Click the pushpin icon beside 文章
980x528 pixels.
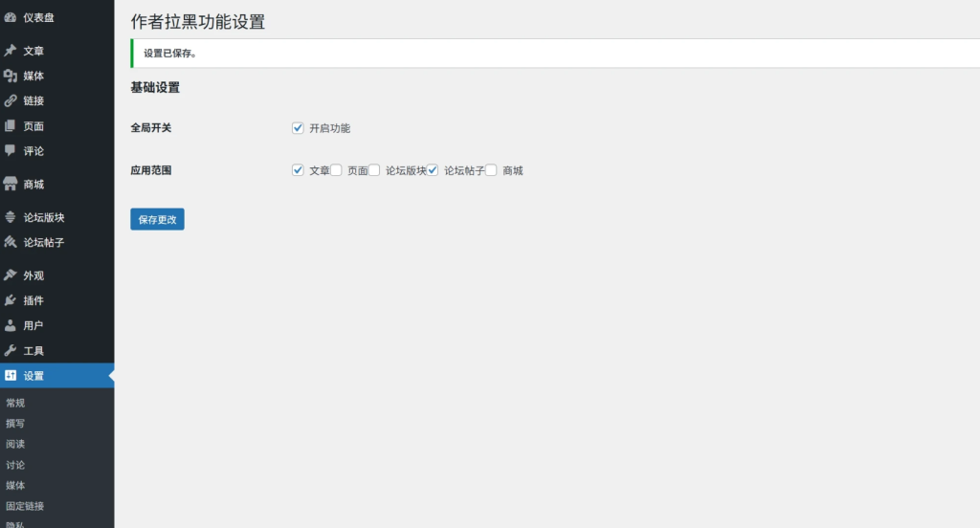click(x=10, y=51)
